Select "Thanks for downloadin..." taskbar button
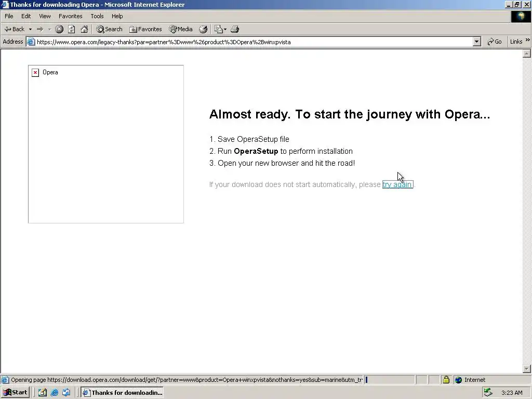This screenshot has width=532, height=399. pos(122,393)
